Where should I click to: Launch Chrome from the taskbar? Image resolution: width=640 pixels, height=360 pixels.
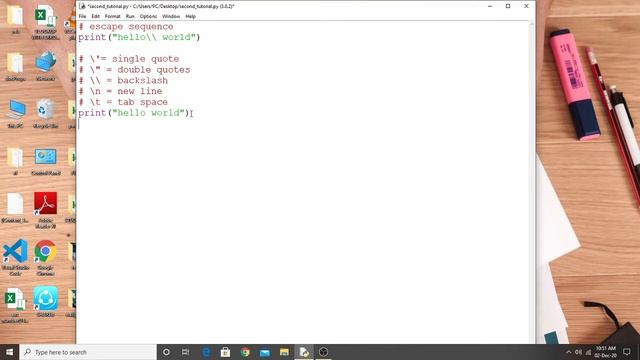245,352
